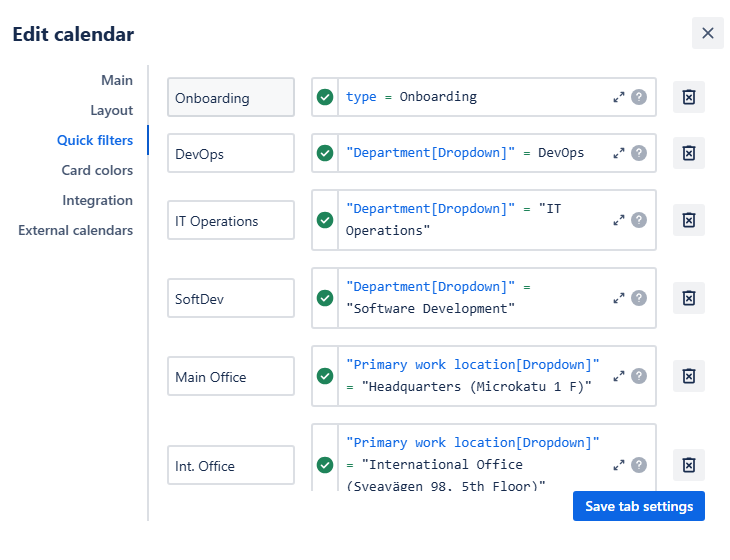Delete the Int. Office filter
This screenshot has width=730, height=560.
[688, 464]
